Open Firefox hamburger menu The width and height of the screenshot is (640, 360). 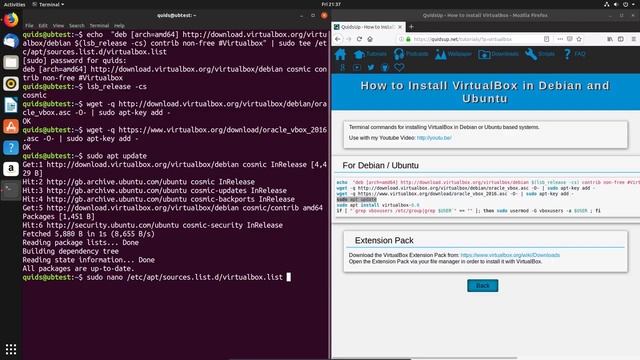click(x=633, y=39)
